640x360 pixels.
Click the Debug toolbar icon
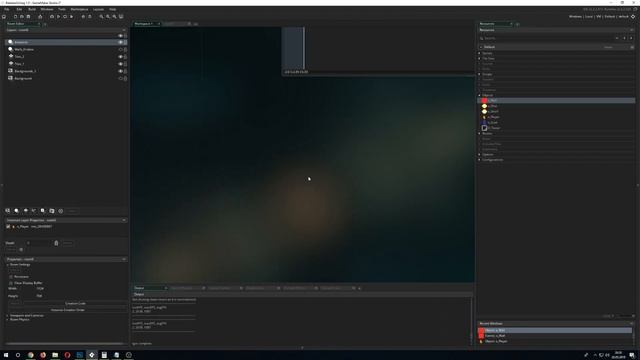tap(52, 17)
